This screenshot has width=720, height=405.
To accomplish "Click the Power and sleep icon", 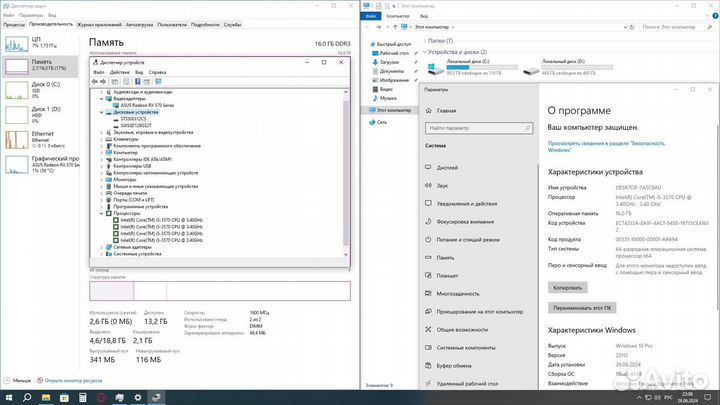I will (x=429, y=239).
